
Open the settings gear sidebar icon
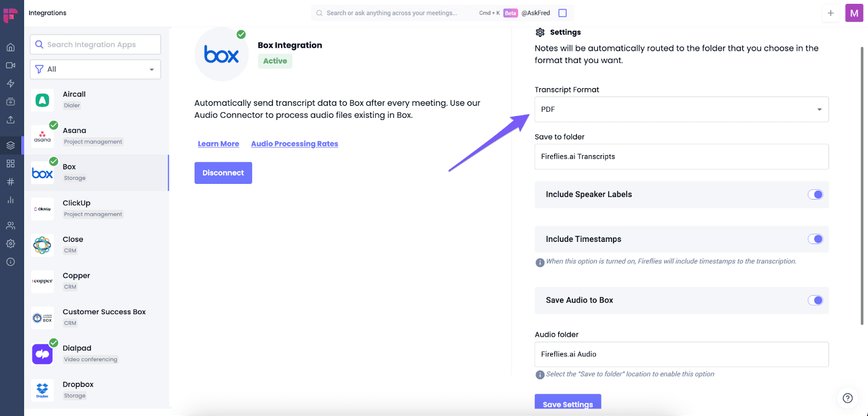[10, 244]
